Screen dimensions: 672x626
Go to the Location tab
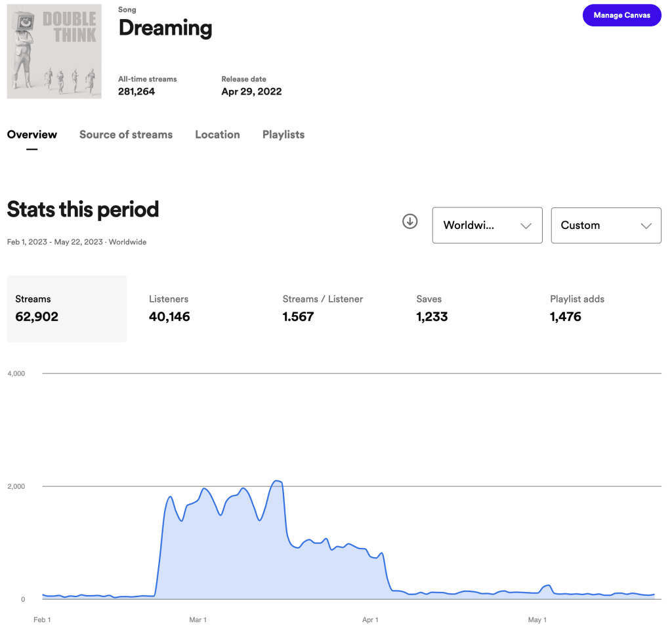[217, 135]
